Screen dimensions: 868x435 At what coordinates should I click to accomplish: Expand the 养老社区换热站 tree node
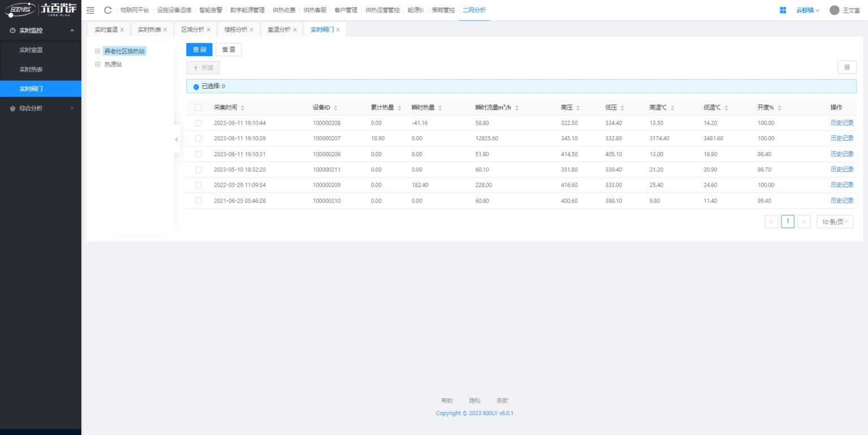point(98,51)
